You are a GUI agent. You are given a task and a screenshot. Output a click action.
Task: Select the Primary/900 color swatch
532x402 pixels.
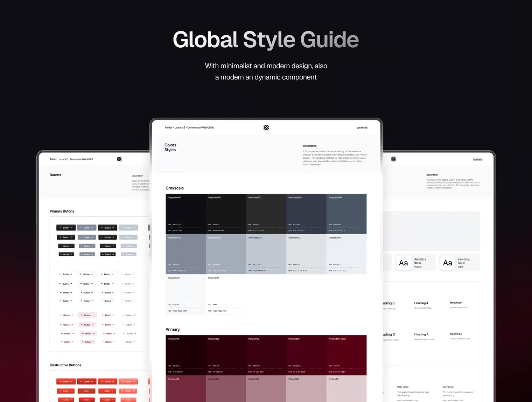click(185, 355)
